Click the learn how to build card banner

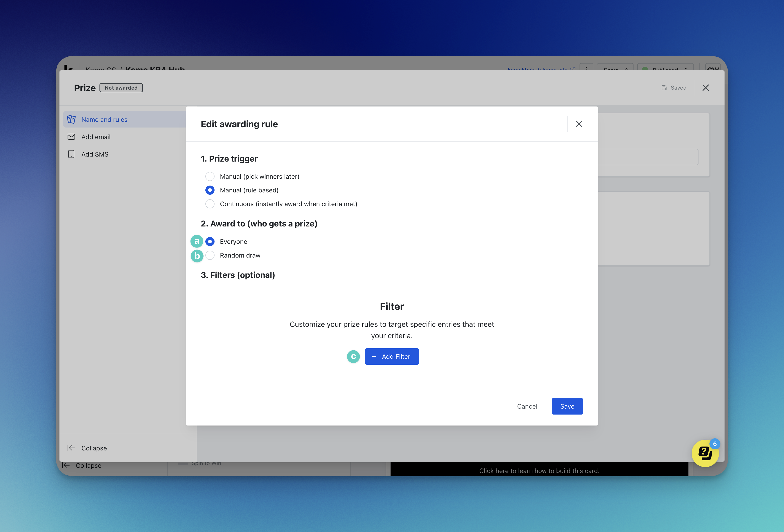(x=539, y=470)
